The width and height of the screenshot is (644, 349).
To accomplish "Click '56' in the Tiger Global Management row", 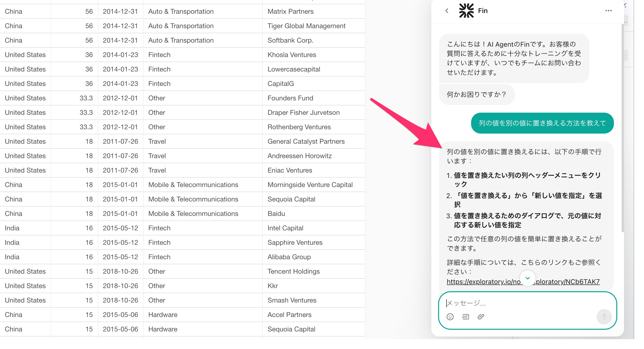I will click(89, 26).
